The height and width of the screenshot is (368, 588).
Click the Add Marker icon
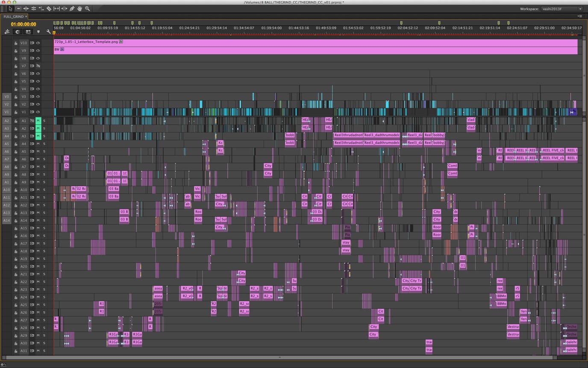click(38, 32)
